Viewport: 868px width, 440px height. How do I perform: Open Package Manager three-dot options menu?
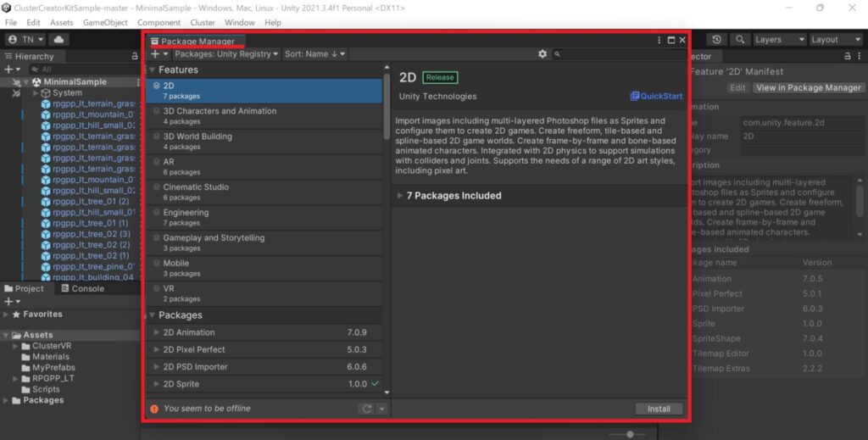pyautogui.click(x=659, y=40)
